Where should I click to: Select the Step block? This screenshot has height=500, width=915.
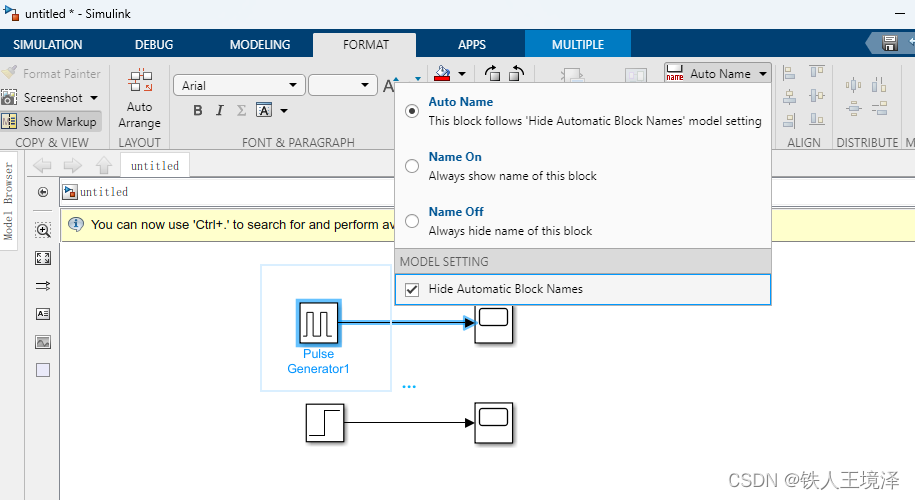(x=325, y=423)
